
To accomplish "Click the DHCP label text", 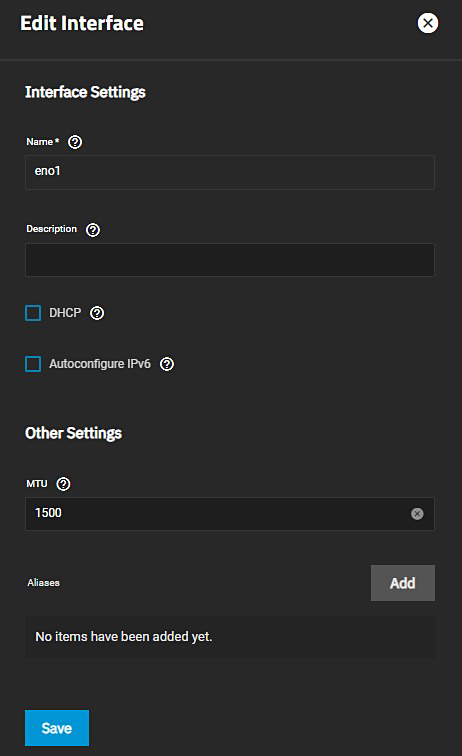I will pos(65,313).
